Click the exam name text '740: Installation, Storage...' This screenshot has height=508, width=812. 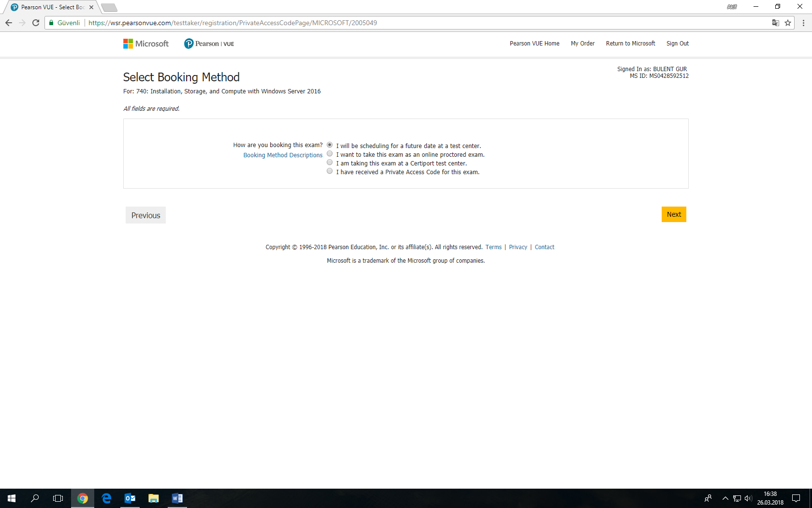[228, 91]
